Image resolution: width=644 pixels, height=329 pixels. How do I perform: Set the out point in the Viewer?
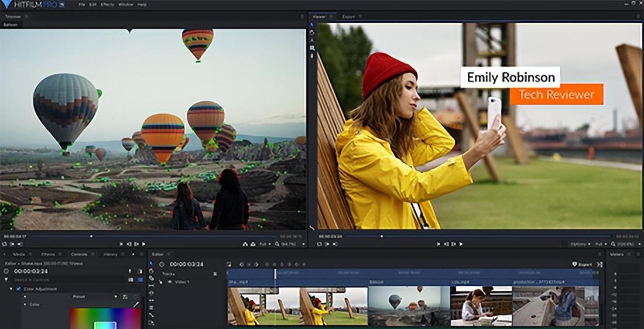click(335, 244)
